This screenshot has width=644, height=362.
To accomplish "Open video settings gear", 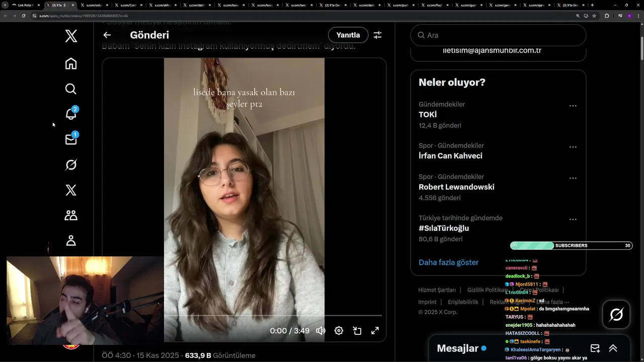I will coord(339,330).
